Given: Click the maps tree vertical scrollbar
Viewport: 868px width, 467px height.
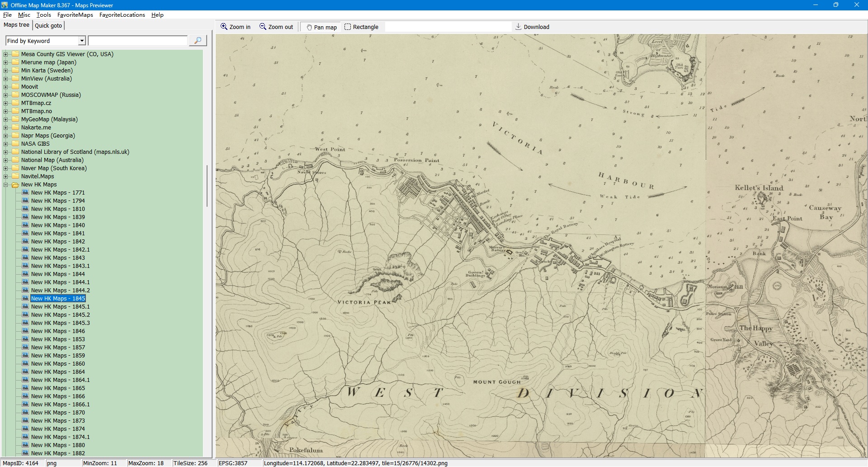Looking at the screenshot, I should (208, 186).
